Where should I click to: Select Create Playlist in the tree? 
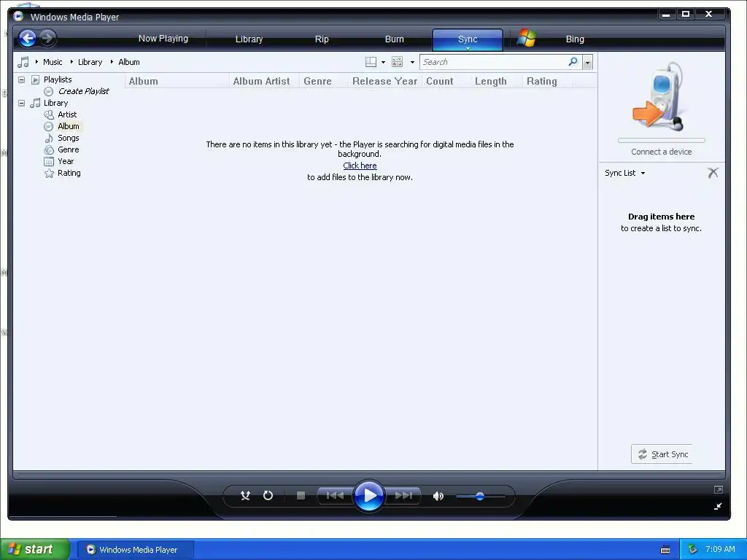83,91
